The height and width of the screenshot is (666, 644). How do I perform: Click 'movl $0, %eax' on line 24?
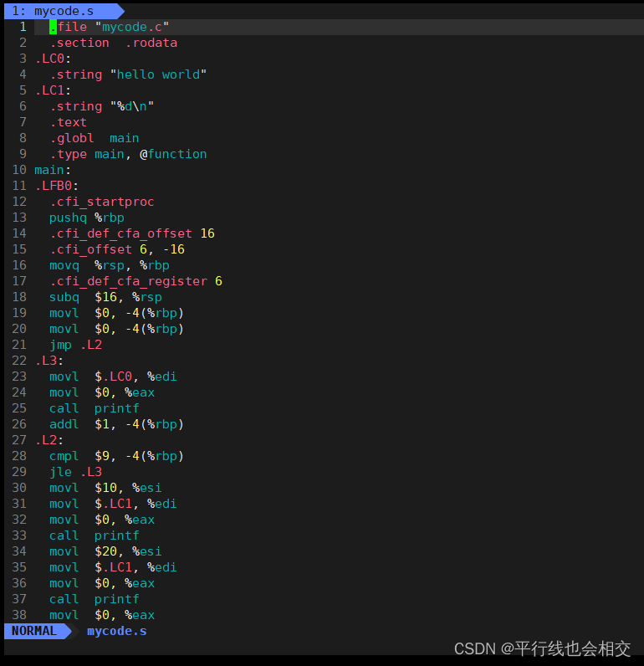click(102, 392)
